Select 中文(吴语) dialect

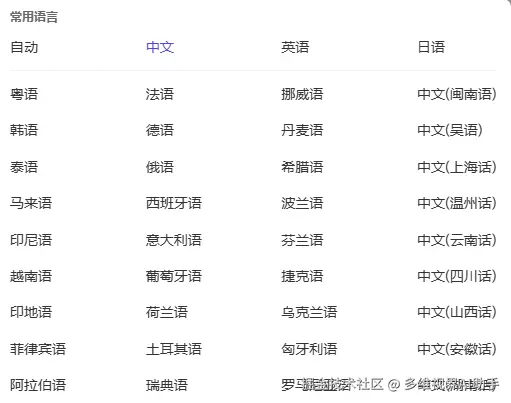[x=450, y=130]
